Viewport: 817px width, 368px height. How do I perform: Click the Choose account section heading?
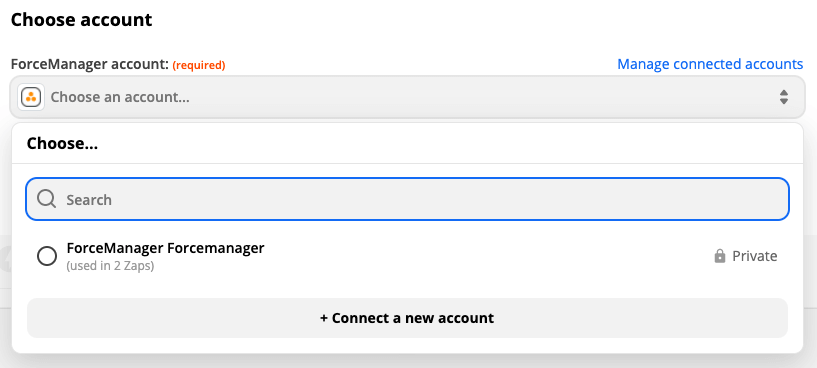click(x=81, y=20)
